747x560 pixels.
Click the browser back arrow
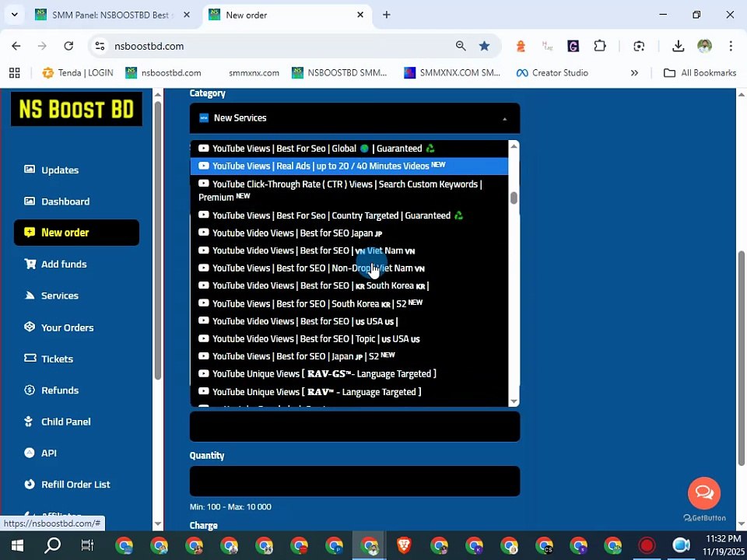[16, 46]
